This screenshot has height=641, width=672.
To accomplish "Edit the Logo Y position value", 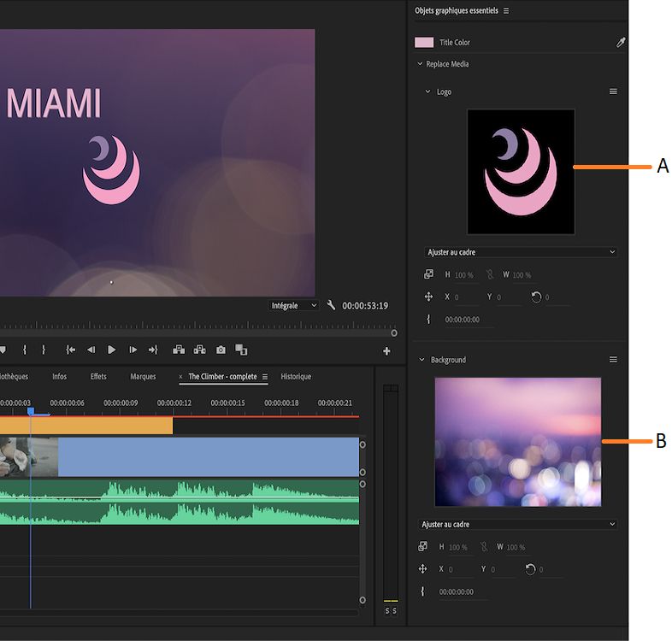I will (x=498, y=297).
